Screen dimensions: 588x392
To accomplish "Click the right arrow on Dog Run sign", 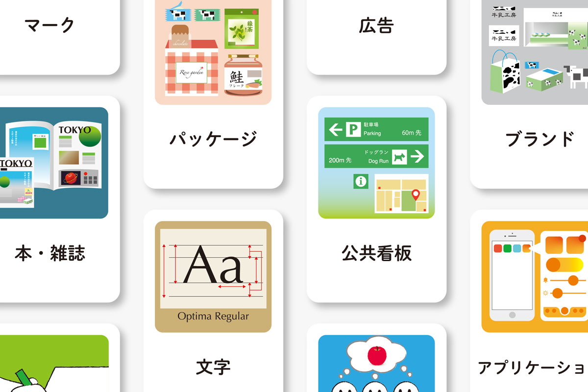I will point(416,156).
